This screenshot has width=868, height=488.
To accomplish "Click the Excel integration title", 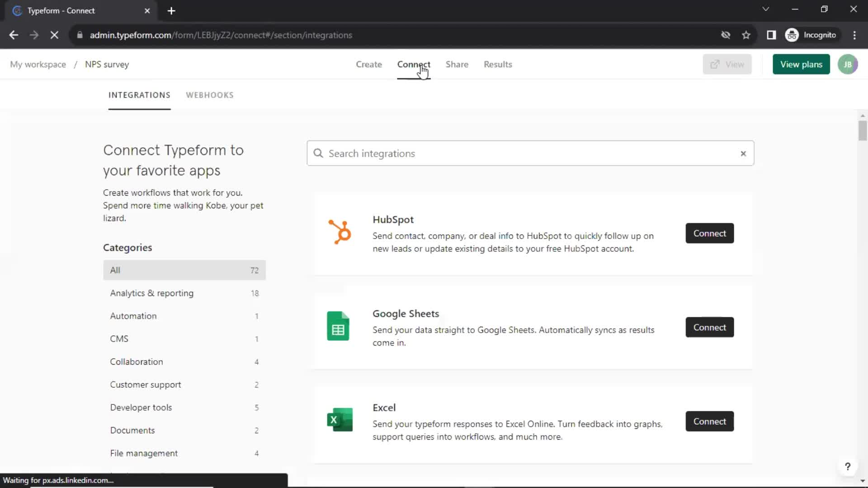I will (x=384, y=408).
